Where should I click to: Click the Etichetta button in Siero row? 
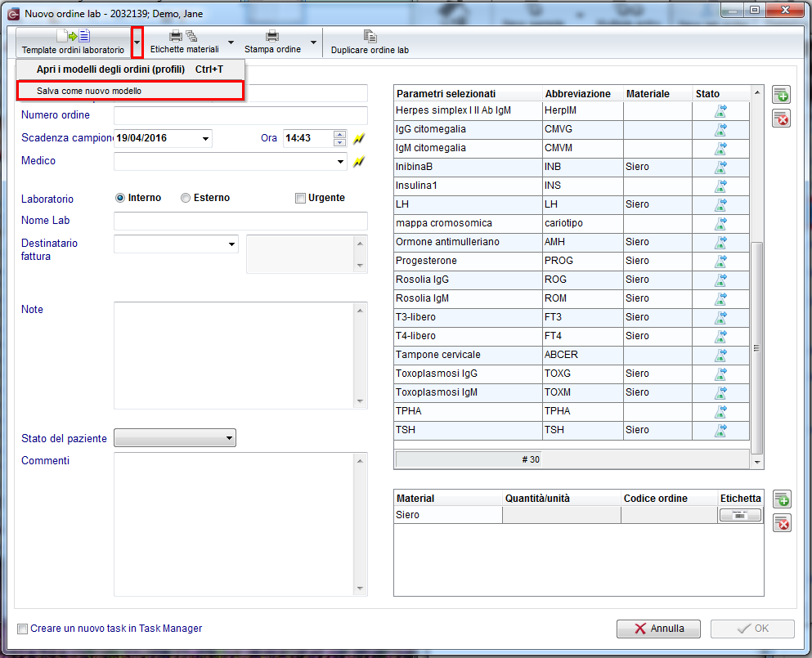tap(740, 515)
